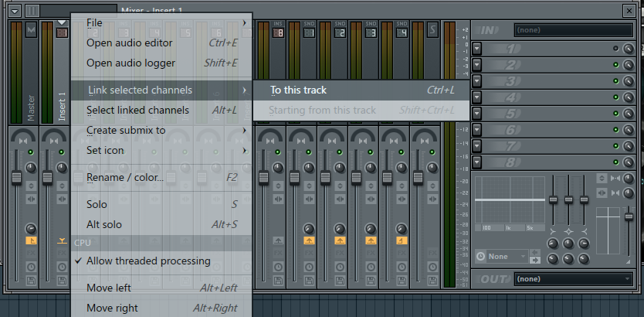
Task: Click the Insert 8 volume fader
Action: (263, 177)
